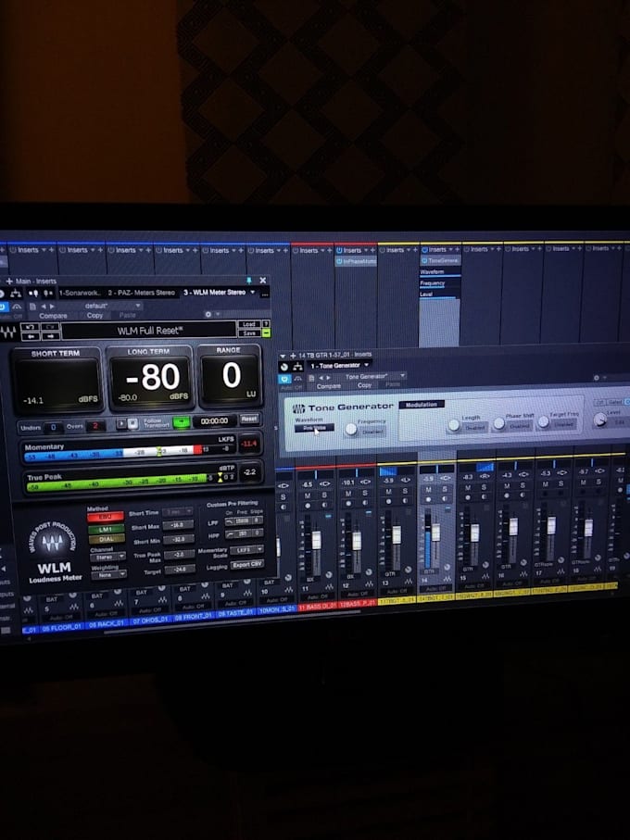Mute channel 13
This screenshot has width=630, height=840.
click(x=388, y=491)
